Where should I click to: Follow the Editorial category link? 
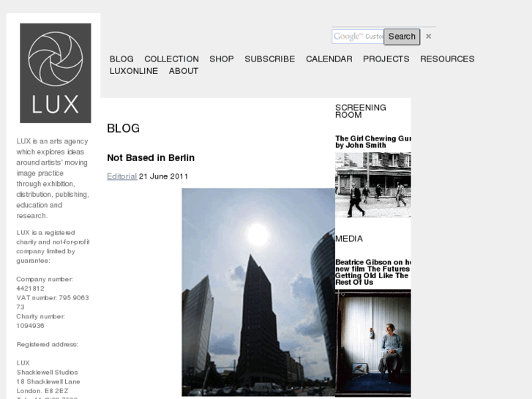coord(121,176)
